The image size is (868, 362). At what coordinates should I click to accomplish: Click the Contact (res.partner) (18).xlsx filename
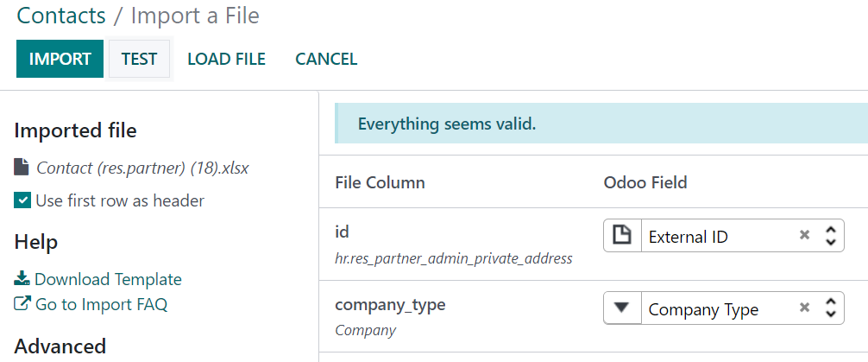pos(142,168)
